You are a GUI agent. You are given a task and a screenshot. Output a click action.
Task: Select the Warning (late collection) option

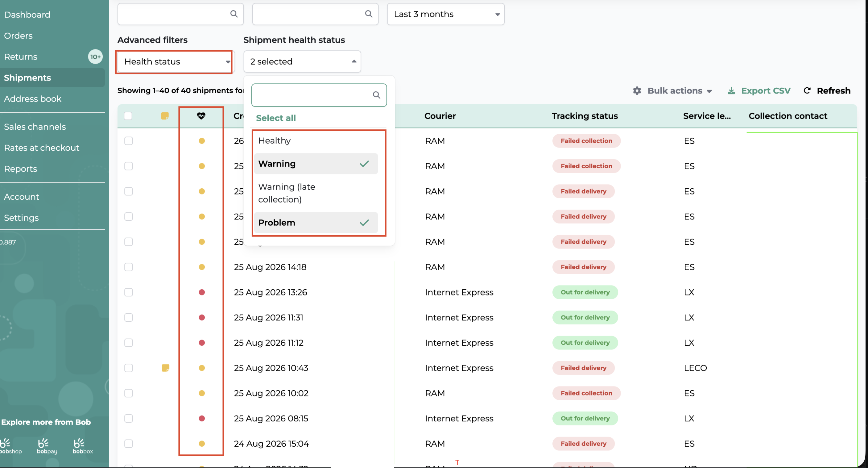point(316,193)
